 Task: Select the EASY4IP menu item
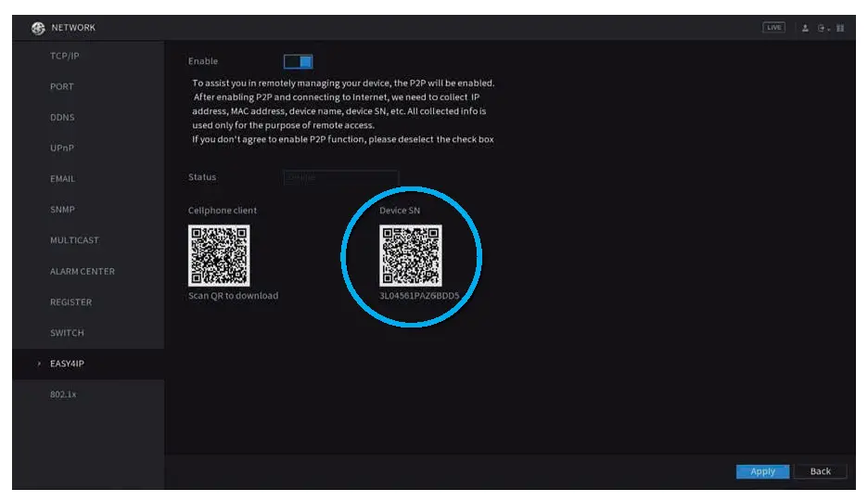[x=89, y=364]
